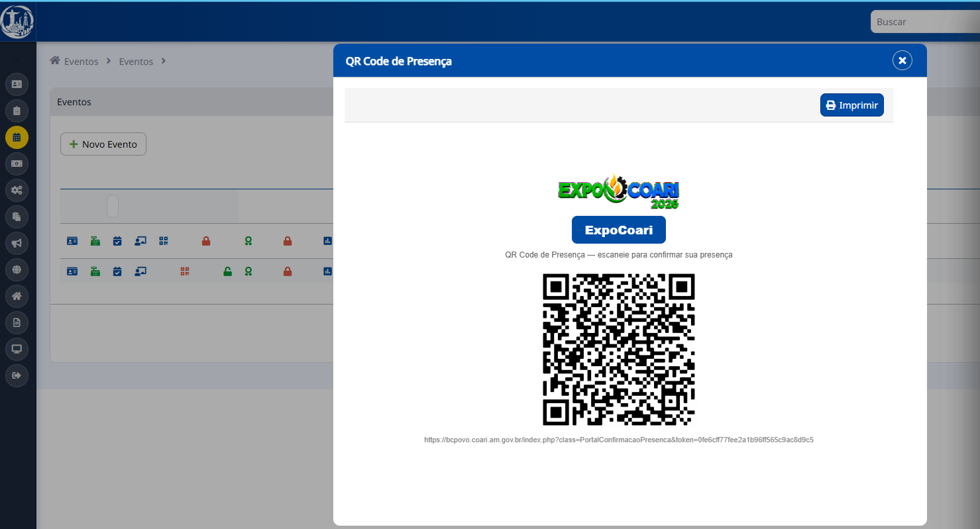Click the bar chart icon in the blue-QR row
The width and height of the screenshot is (980, 529).
click(327, 241)
